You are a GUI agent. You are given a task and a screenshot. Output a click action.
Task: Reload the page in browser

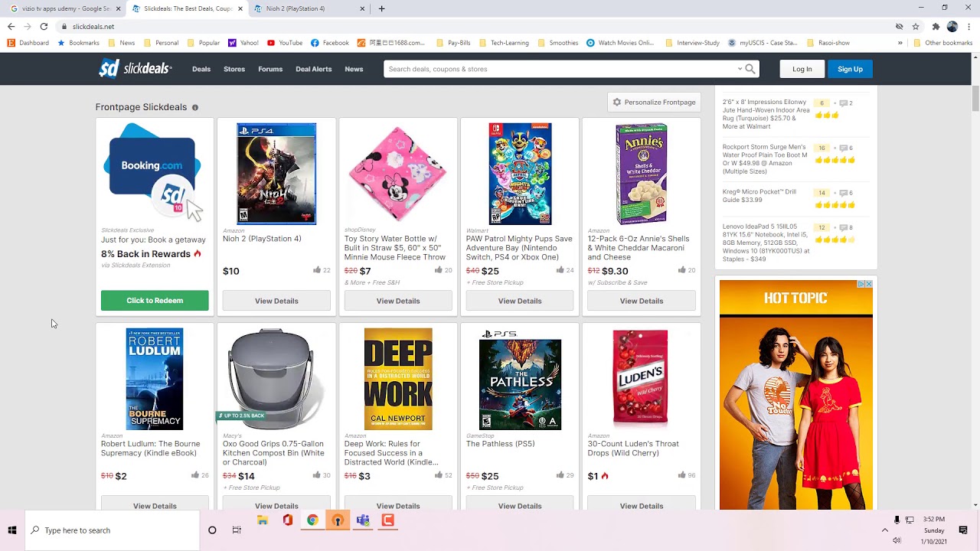pos(44,26)
